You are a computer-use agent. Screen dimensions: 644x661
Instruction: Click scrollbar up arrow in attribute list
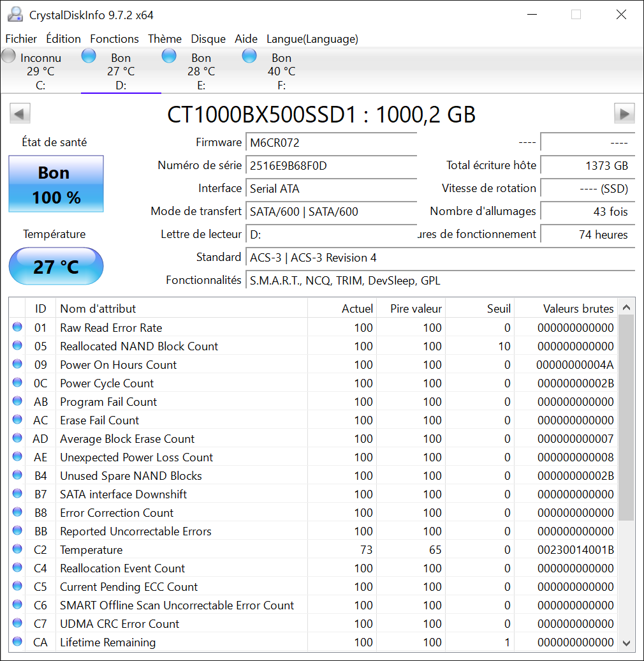[626, 307]
